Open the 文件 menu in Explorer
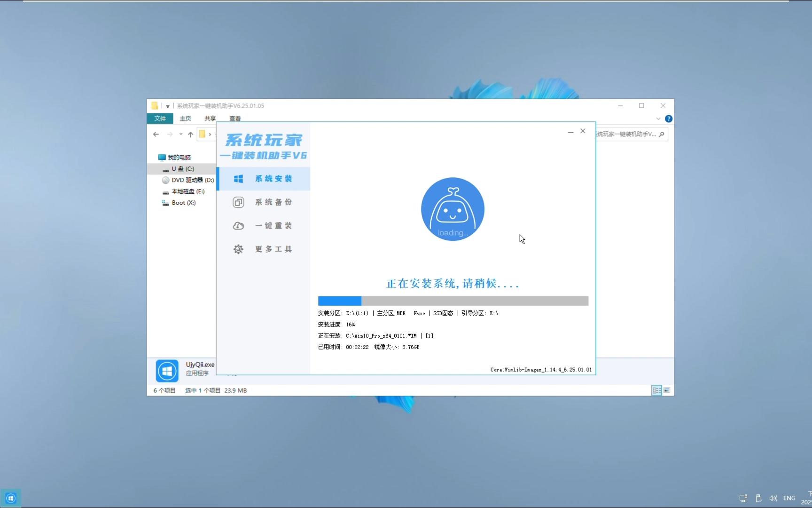 tap(160, 119)
